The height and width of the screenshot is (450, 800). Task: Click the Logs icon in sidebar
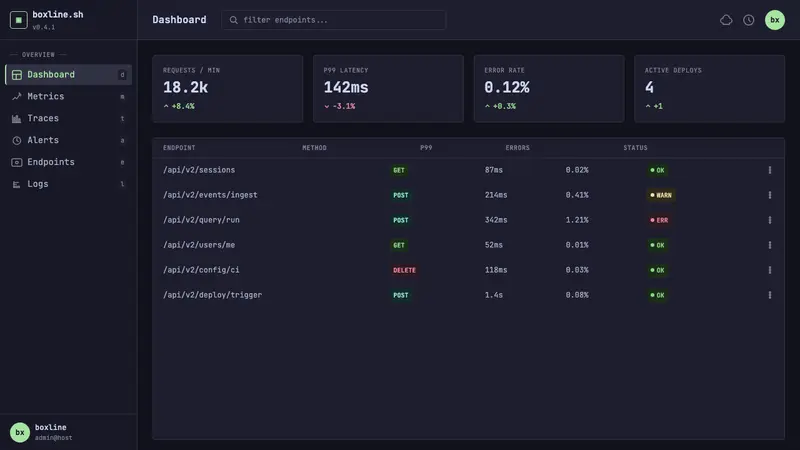pyautogui.click(x=17, y=184)
